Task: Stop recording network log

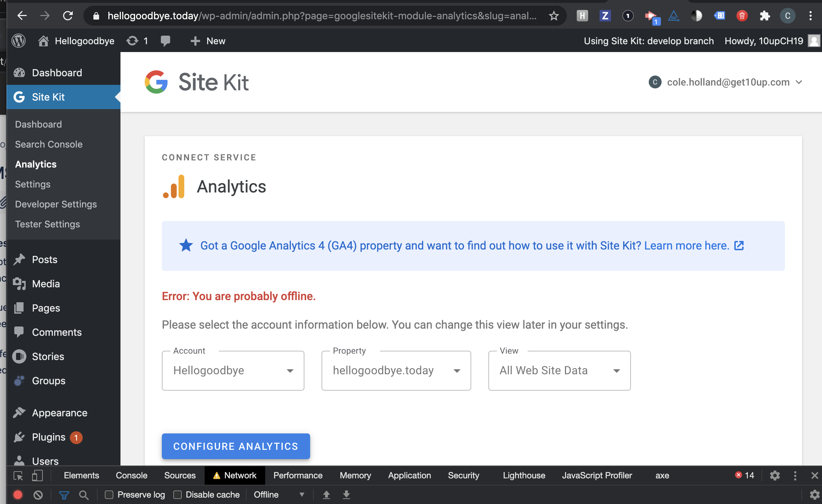Action: (18, 495)
